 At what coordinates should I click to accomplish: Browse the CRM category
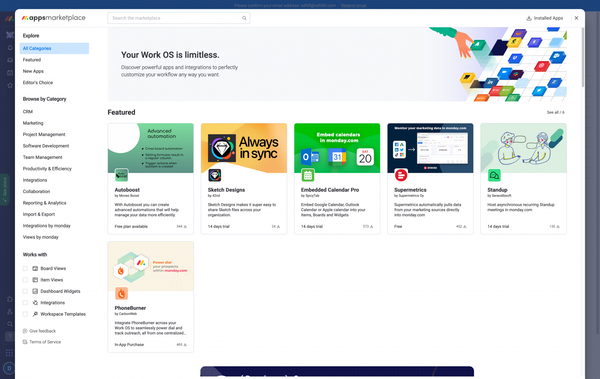pyautogui.click(x=28, y=112)
